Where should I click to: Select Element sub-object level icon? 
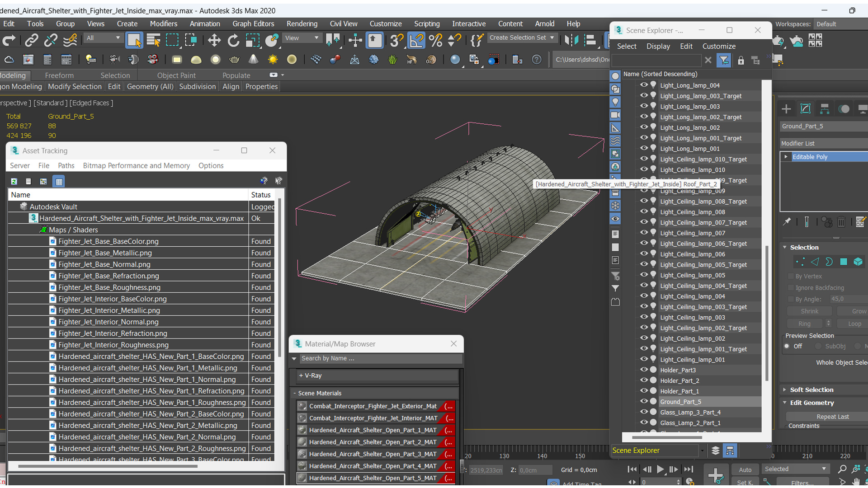[x=858, y=262]
